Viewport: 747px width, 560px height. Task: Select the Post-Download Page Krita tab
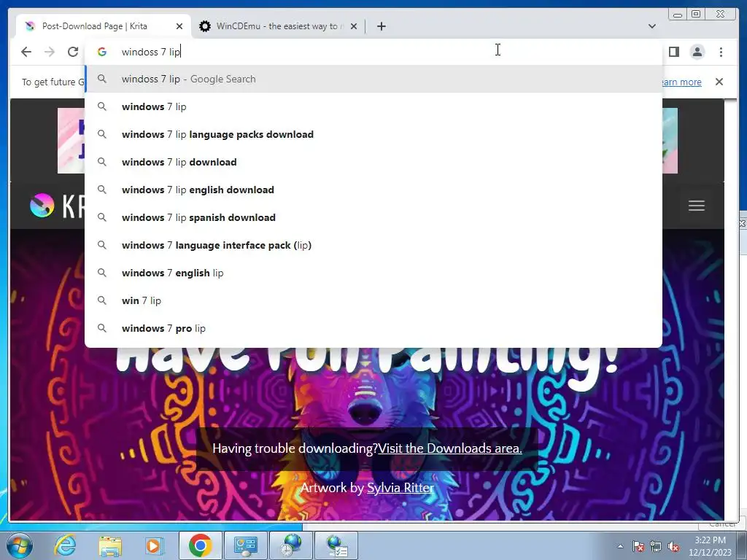click(x=104, y=26)
